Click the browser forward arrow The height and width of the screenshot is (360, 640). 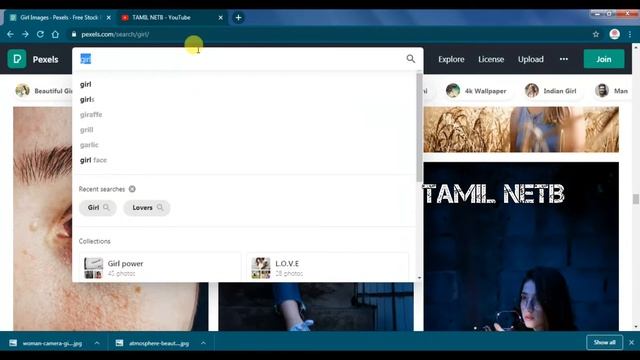pyautogui.click(x=25, y=34)
